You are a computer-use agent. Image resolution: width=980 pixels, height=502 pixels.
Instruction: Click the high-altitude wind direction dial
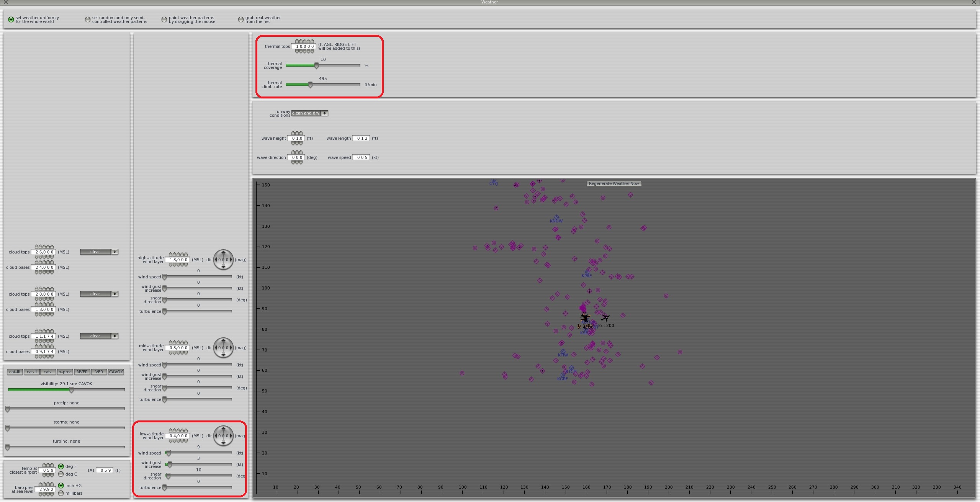223,260
